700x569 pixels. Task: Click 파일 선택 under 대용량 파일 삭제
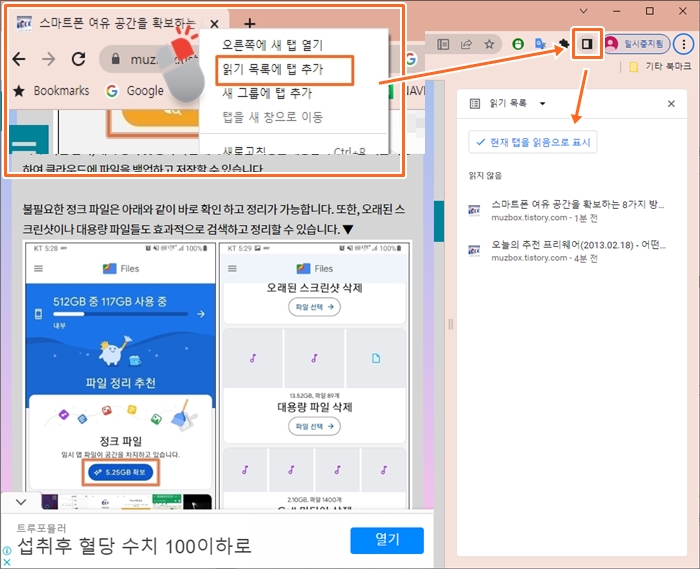coord(314,426)
